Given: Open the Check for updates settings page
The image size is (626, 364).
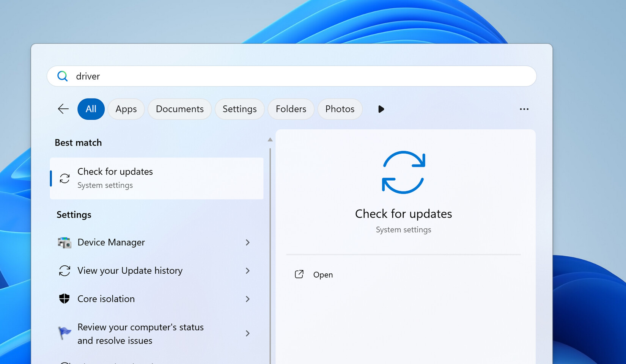Looking at the screenshot, I should [323, 274].
